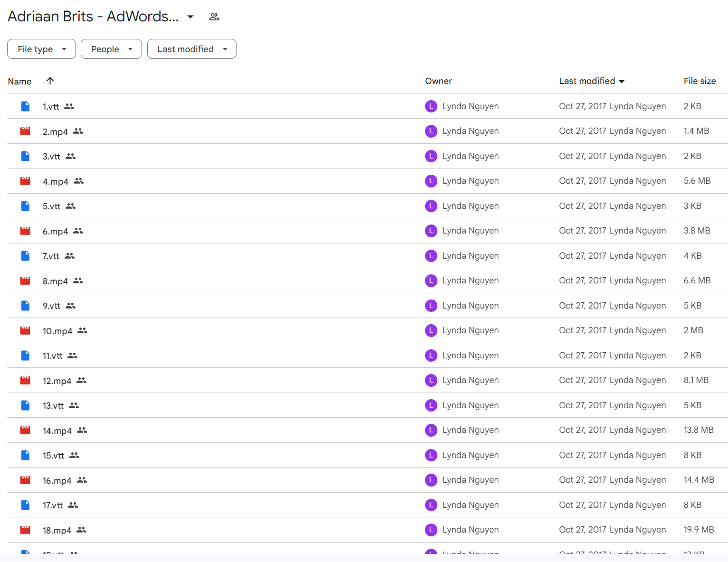The image size is (728, 562).
Task: Click the owner avatar in the 3.vtt row
Action: (431, 156)
